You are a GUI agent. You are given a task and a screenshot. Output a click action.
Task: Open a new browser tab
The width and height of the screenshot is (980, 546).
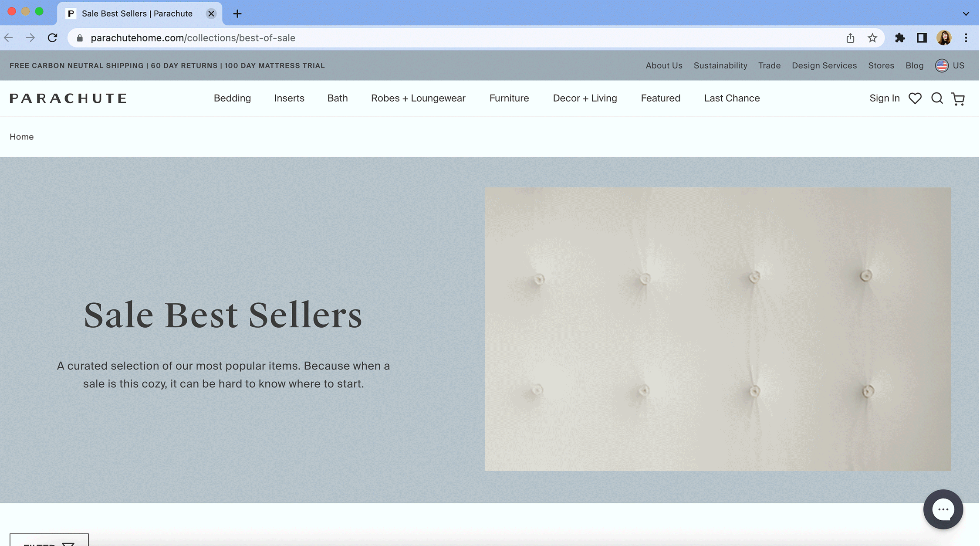pos(237,14)
